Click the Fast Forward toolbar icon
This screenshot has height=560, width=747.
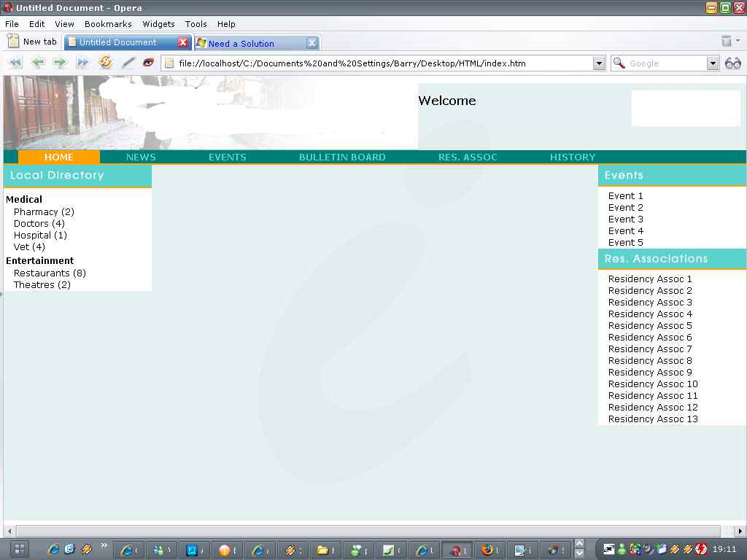[x=82, y=63]
